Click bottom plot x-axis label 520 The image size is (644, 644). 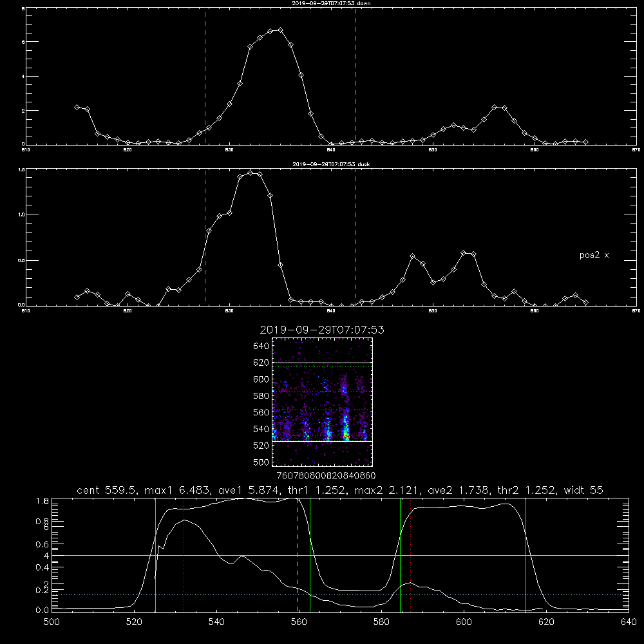[x=134, y=622]
